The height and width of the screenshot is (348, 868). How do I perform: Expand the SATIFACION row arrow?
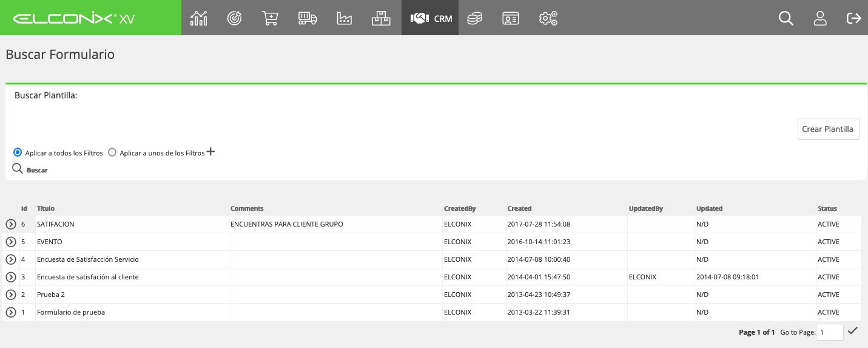click(10, 224)
